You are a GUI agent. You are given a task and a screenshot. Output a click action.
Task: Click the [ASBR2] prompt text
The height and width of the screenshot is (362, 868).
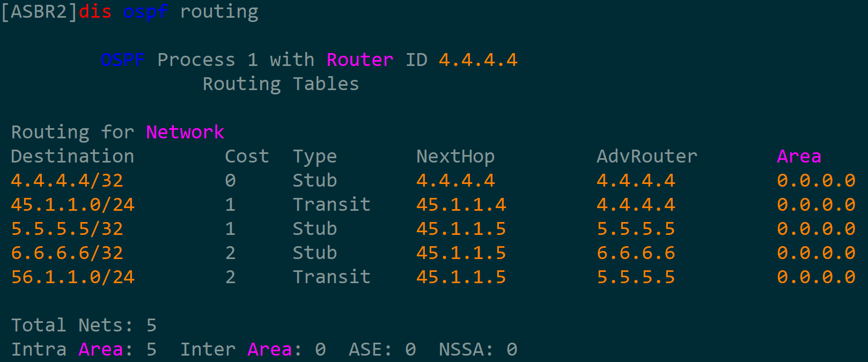click(x=39, y=12)
